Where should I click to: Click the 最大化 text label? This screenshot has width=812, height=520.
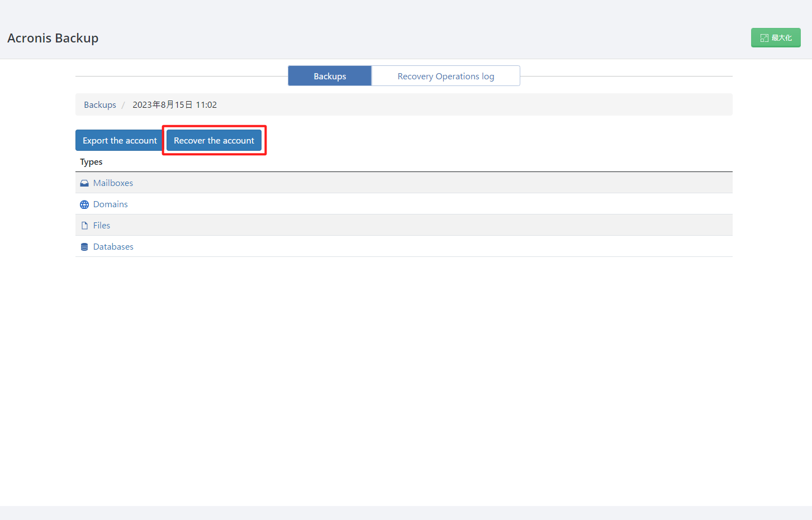click(781, 38)
